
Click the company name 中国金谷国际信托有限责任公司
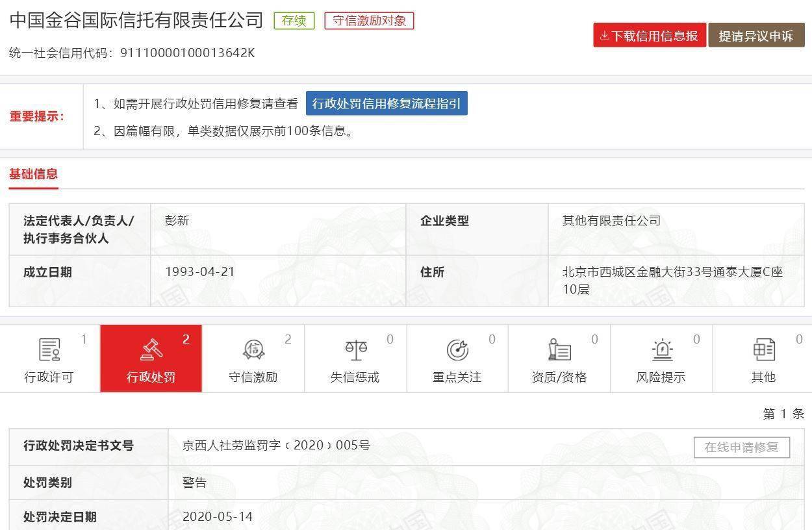(136, 20)
